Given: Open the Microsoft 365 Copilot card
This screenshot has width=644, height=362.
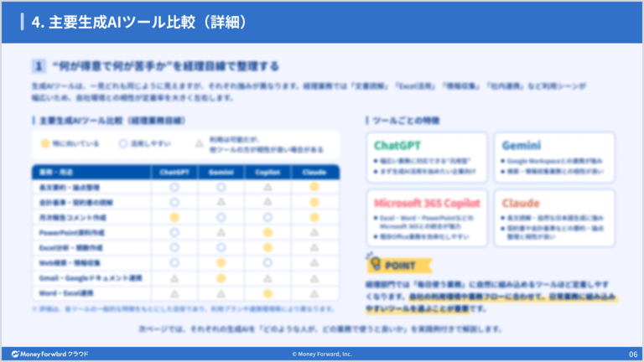Looking at the screenshot, I should [427, 218].
